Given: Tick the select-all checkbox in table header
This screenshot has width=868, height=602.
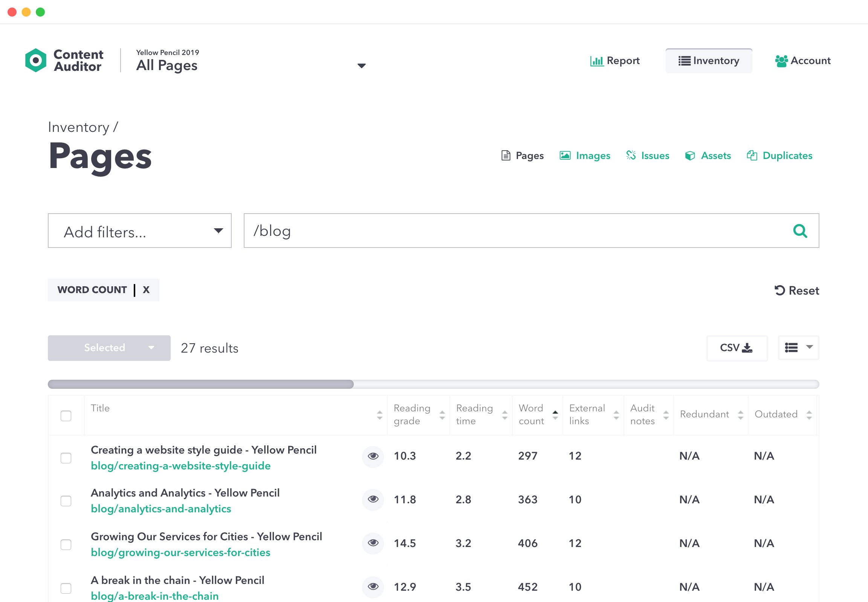Looking at the screenshot, I should [66, 415].
